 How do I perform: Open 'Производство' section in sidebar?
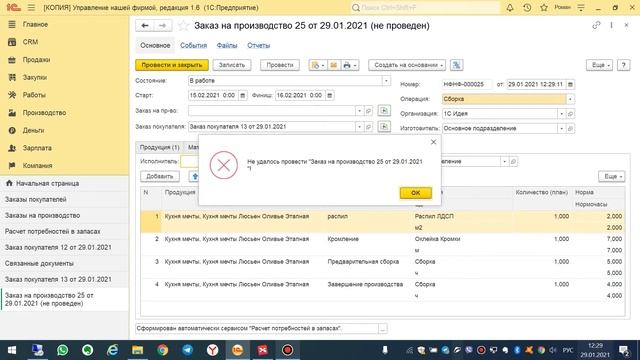pyautogui.click(x=44, y=113)
